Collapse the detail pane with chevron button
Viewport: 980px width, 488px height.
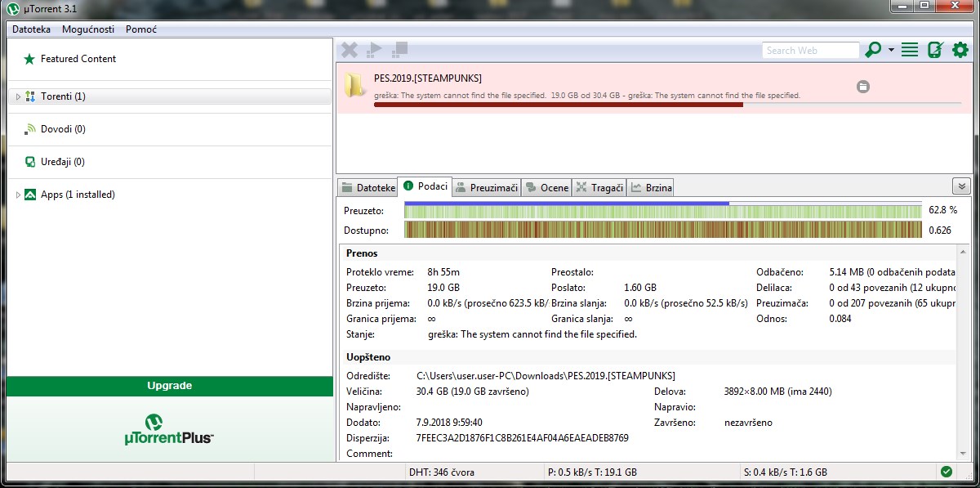click(x=961, y=186)
